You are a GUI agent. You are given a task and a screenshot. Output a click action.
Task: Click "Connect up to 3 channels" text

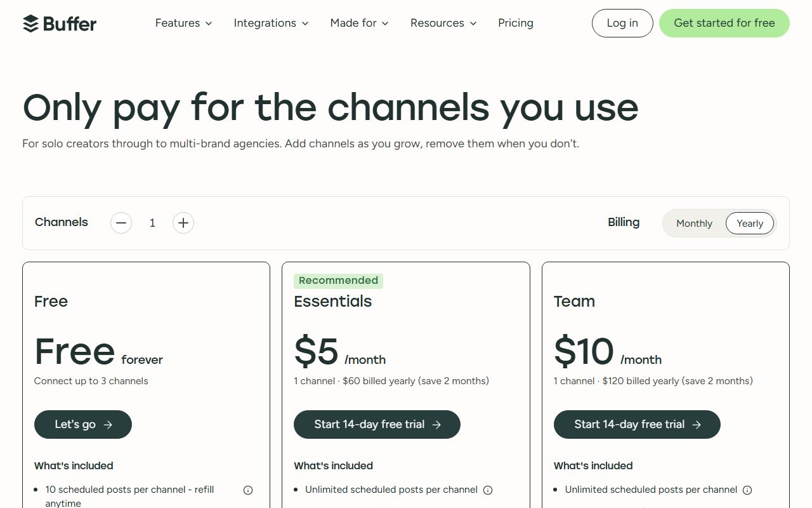pos(91,381)
